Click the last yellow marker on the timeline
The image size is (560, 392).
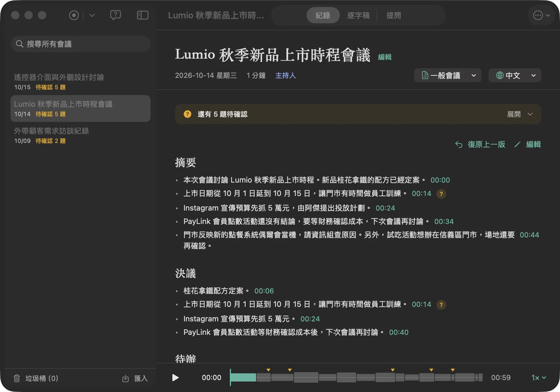click(x=453, y=370)
